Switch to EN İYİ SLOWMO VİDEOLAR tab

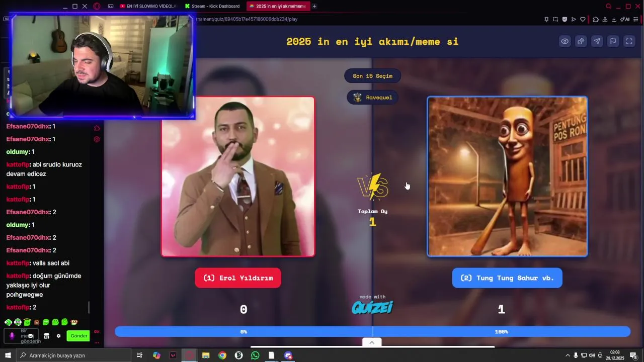pyautogui.click(x=148, y=6)
